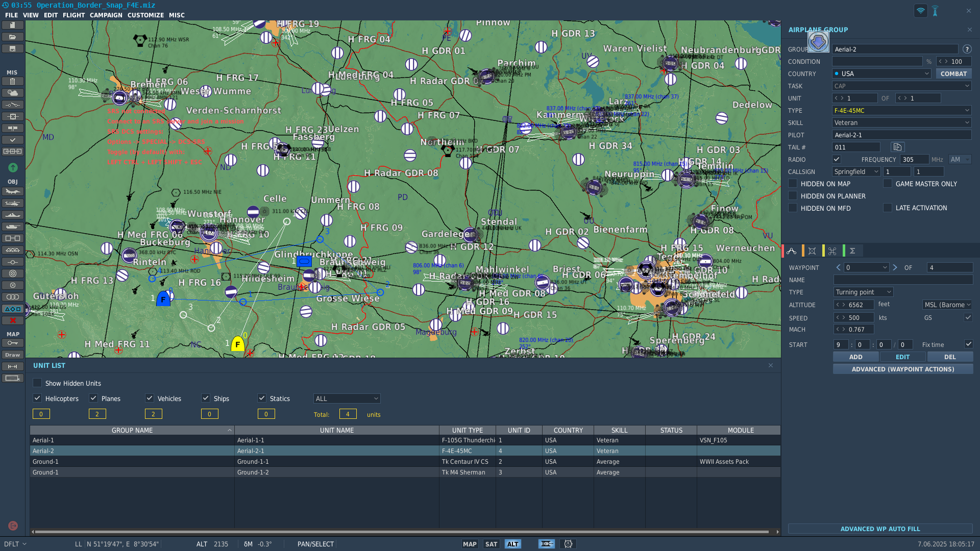Click the green fly mission arrow

click(13, 167)
